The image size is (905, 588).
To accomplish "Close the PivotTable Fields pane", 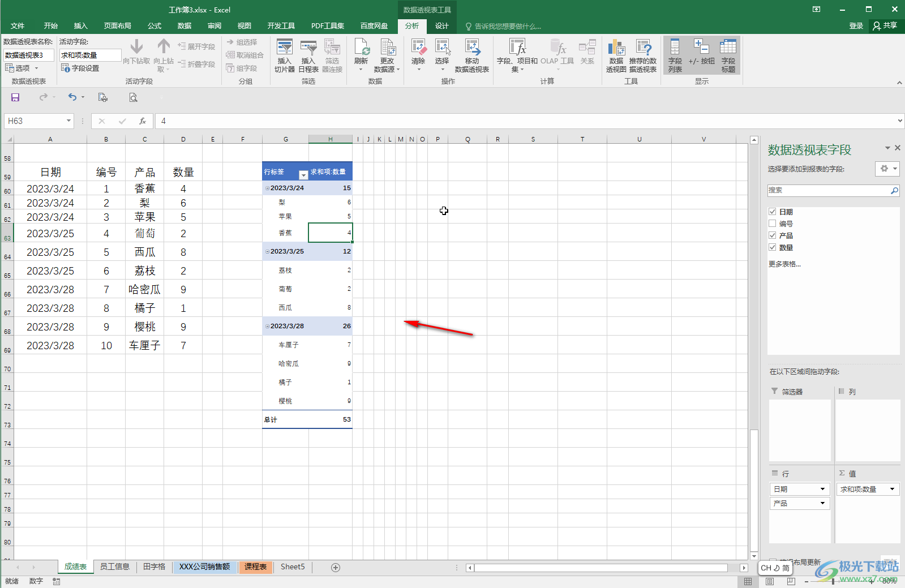I will (x=897, y=148).
